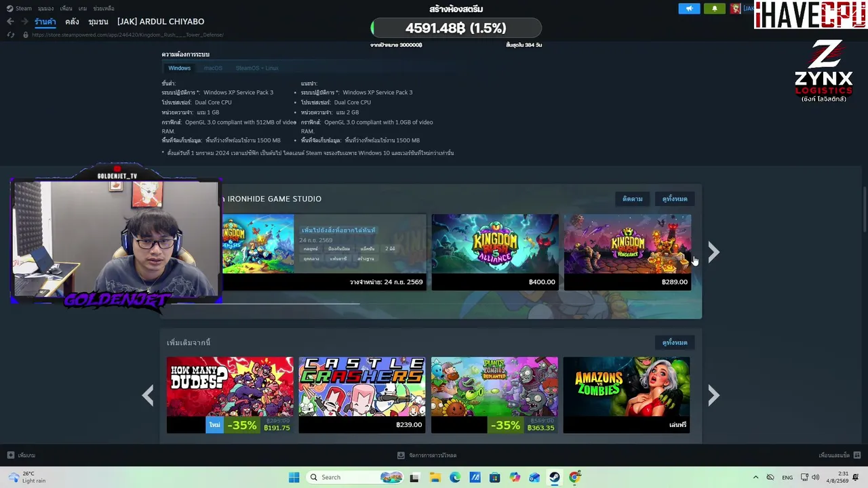Select the macOS system requirements tab
Screen dimensions: 868x488
(x=213, y=68)
